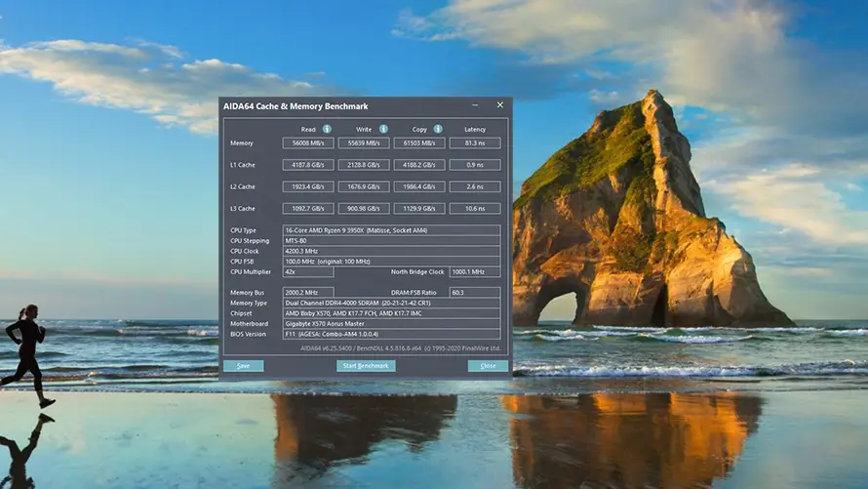The image size is (868, 489).
Task: Click the CPU FSB field 100.0 MHz
Action: tap(391, 262)
